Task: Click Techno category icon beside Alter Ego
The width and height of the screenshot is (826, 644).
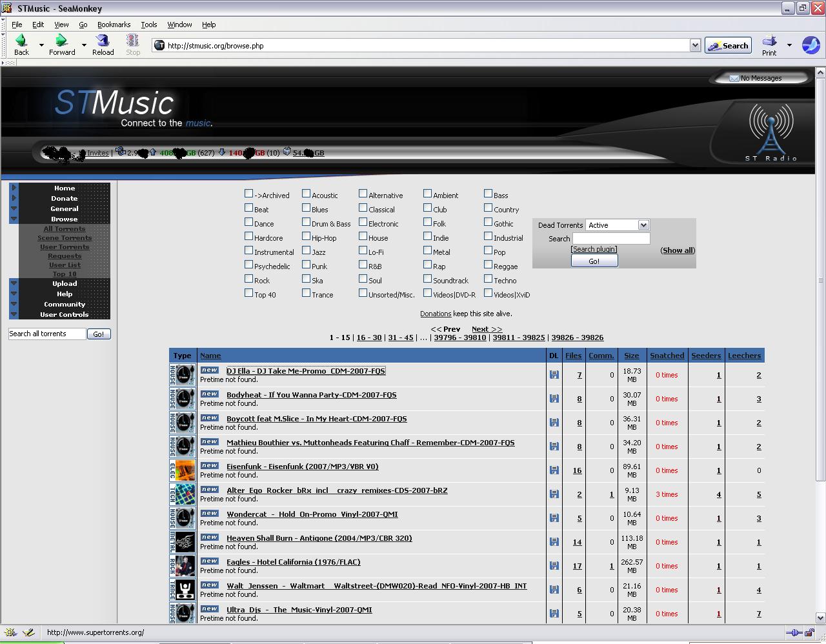Action: click(183, 494)
